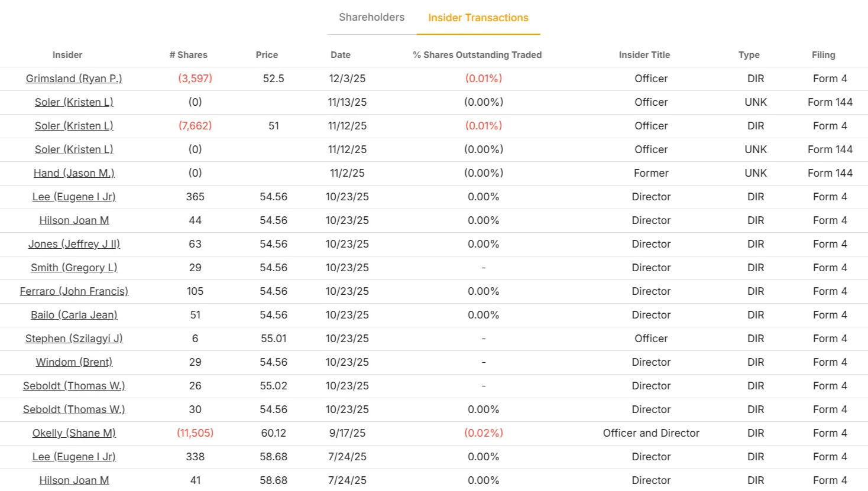Click the Price column header
868x491 pixels.
pos(267,55)
